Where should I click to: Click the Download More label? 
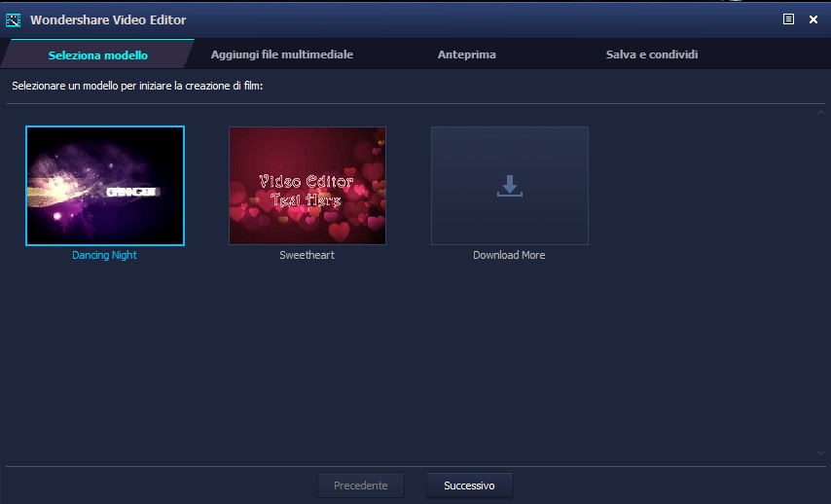point(509,255)
